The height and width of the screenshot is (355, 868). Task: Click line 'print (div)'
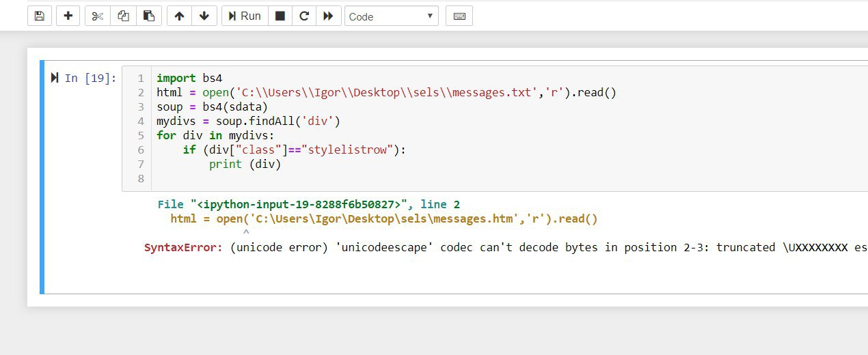tap(245, 165)
